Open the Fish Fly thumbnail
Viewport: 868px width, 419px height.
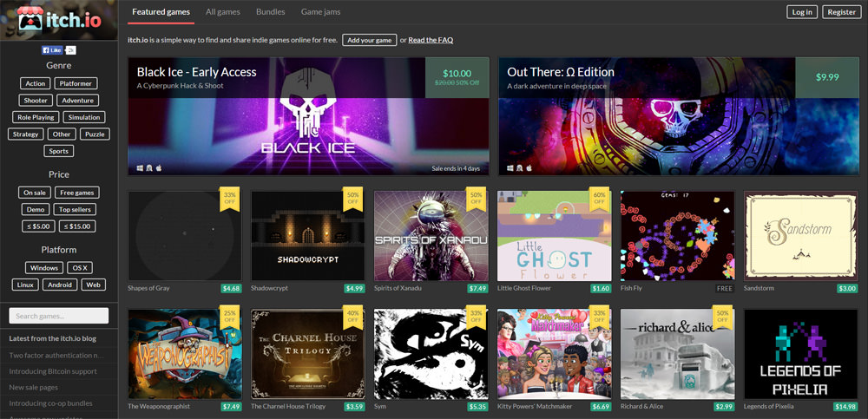678,236
